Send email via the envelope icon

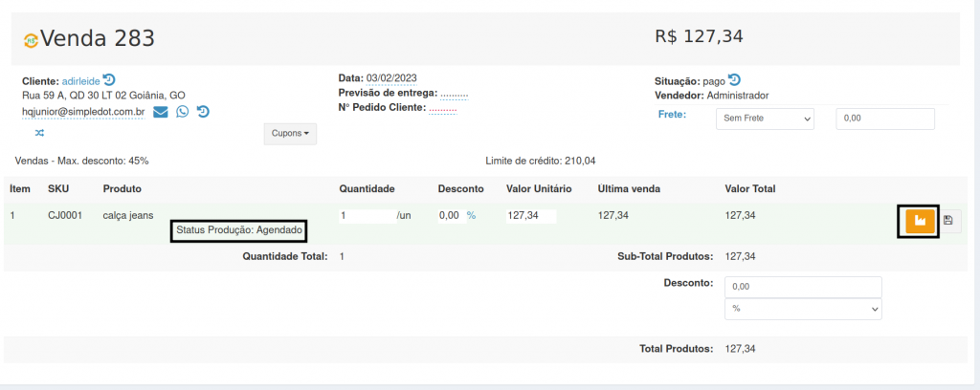pos(161,112)
